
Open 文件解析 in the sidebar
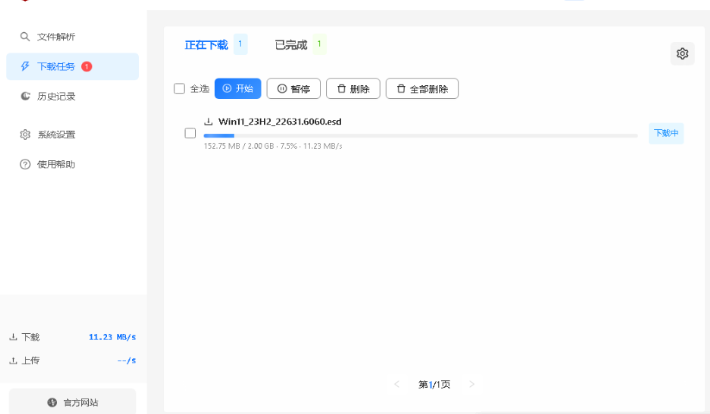click(x=56, y=37)
